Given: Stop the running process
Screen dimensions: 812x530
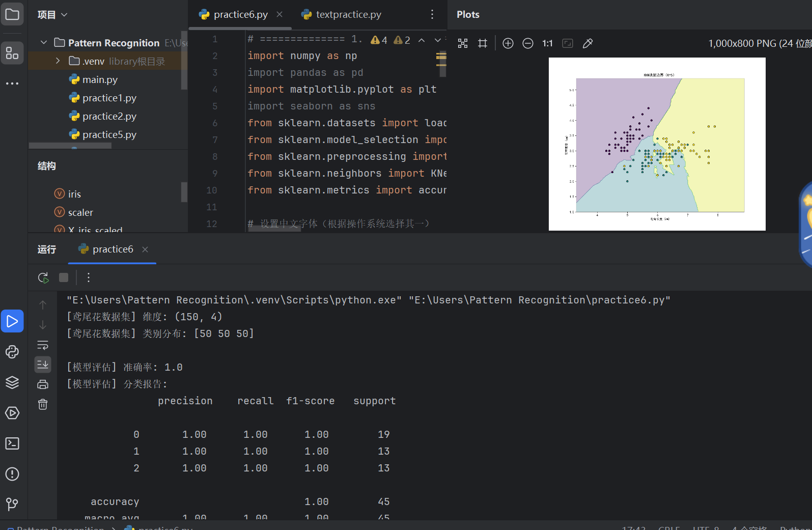Looking at the screenshot, I should pos(64,277).
